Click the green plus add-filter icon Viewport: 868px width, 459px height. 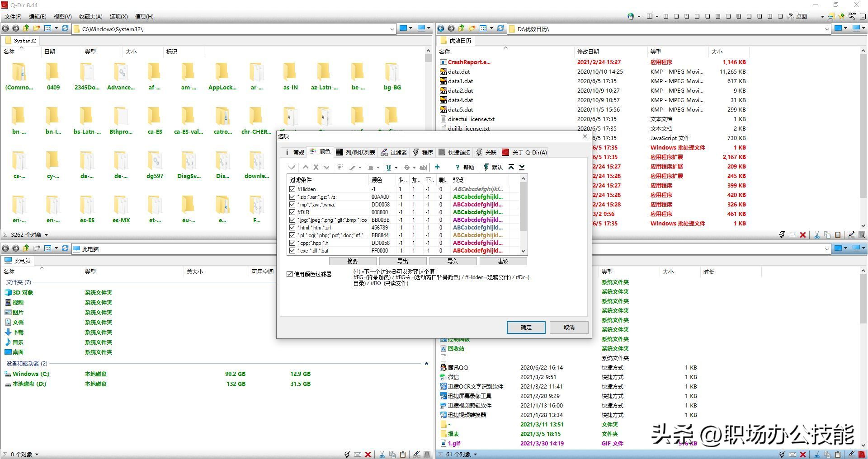coord(437,167)
